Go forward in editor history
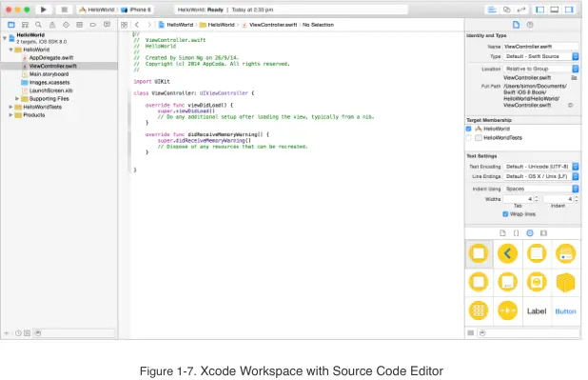This screenshot has height=380, width=588. tap(149, 25)
